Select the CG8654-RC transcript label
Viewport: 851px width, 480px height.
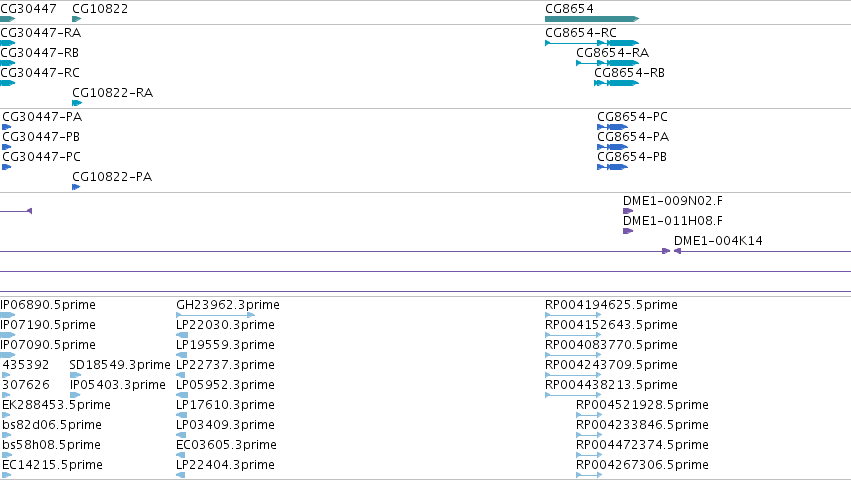tap(581, 33)
